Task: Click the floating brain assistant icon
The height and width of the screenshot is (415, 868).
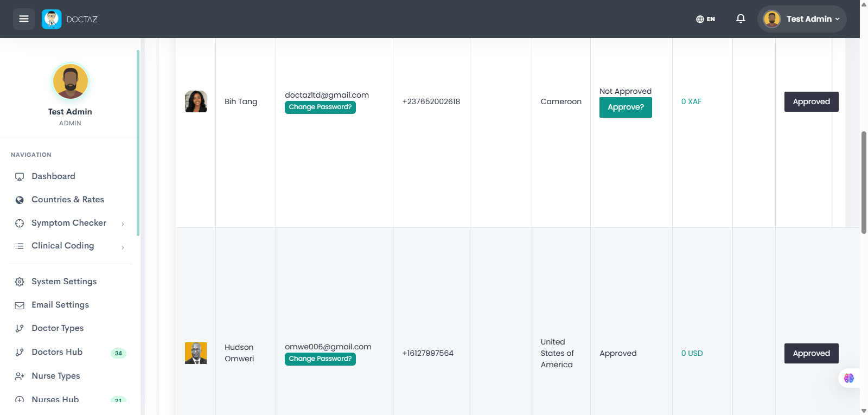Action: (849, 378)
